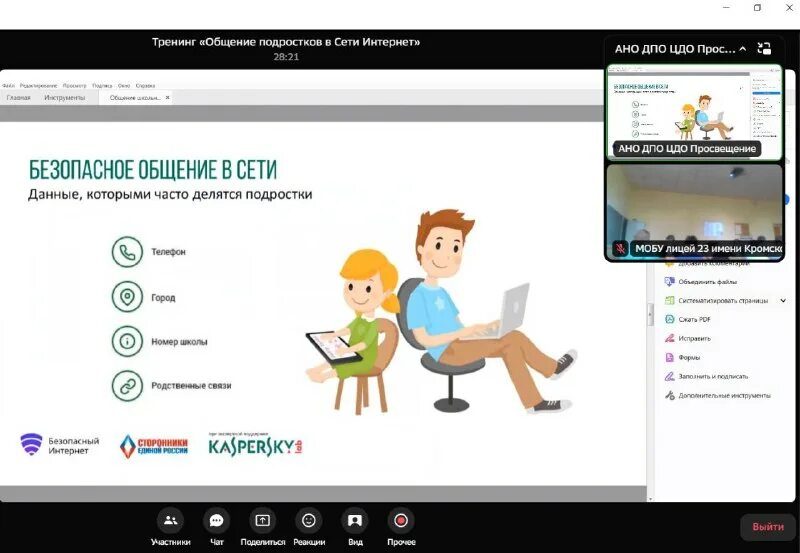Click the Дополнительные инструменты icon
Viewport: 800px width, 553px height.
tap(669, 395)
